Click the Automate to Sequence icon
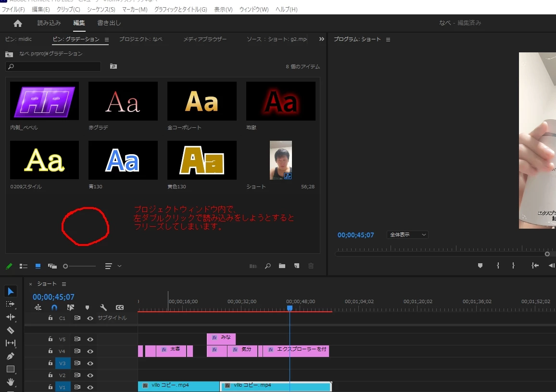Image resolution: width=556 pixels, height=392 pixels. pos(253,266)
